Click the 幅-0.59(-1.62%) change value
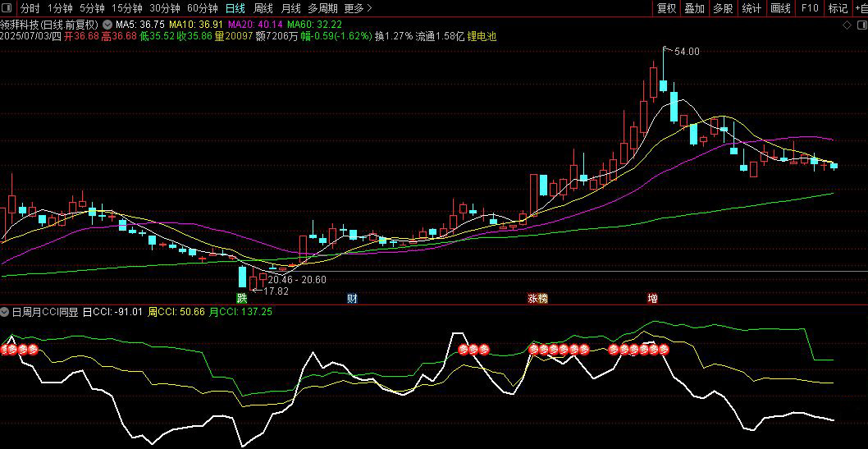The height and width of the screenshot is (449, 868). (x=336, y=37)
